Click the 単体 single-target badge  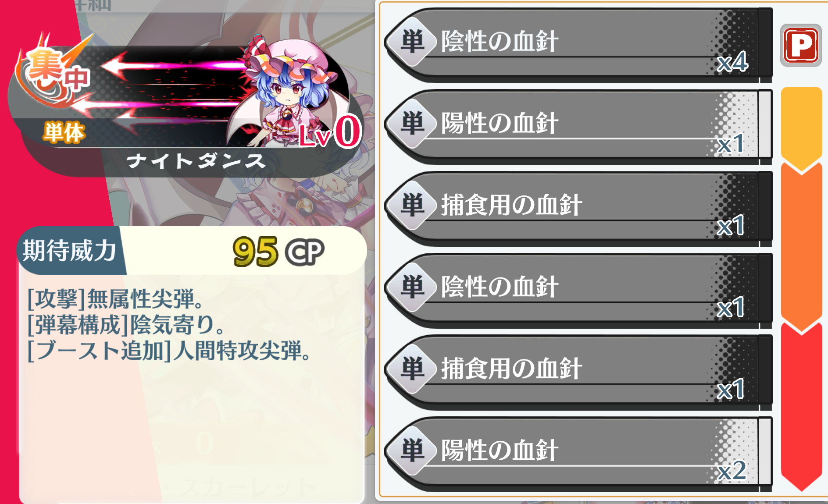(64, 133)
